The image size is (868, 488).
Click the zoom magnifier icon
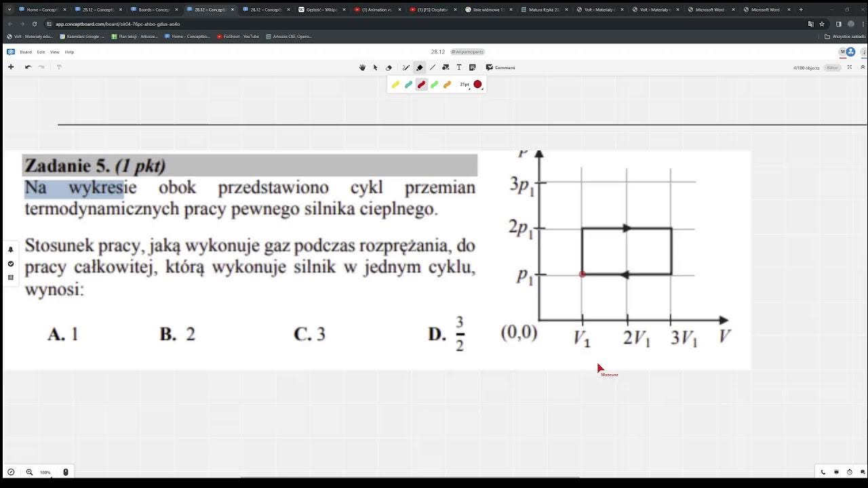pyautogui.click(x=29, y=472)
